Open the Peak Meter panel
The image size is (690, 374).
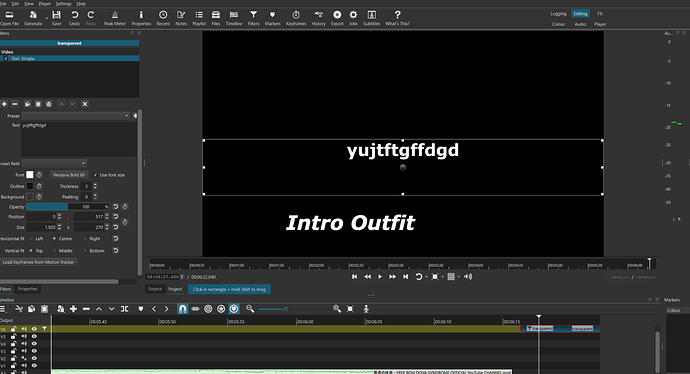114,18
